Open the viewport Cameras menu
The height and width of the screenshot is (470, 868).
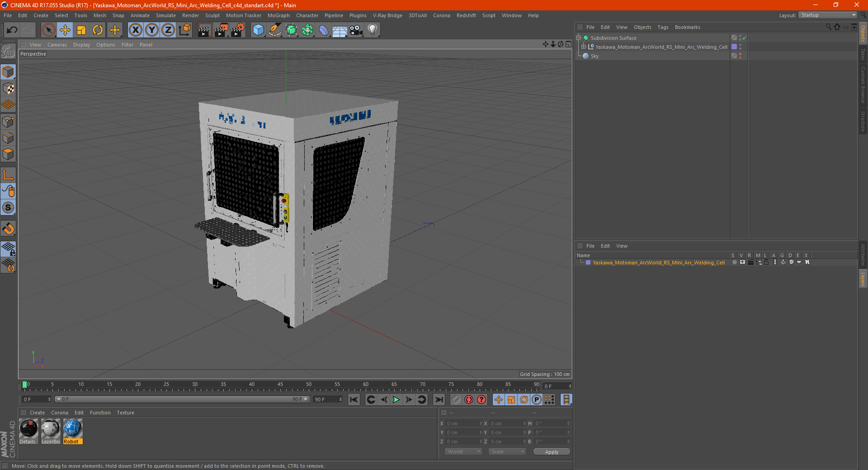[x=57, y=45]
